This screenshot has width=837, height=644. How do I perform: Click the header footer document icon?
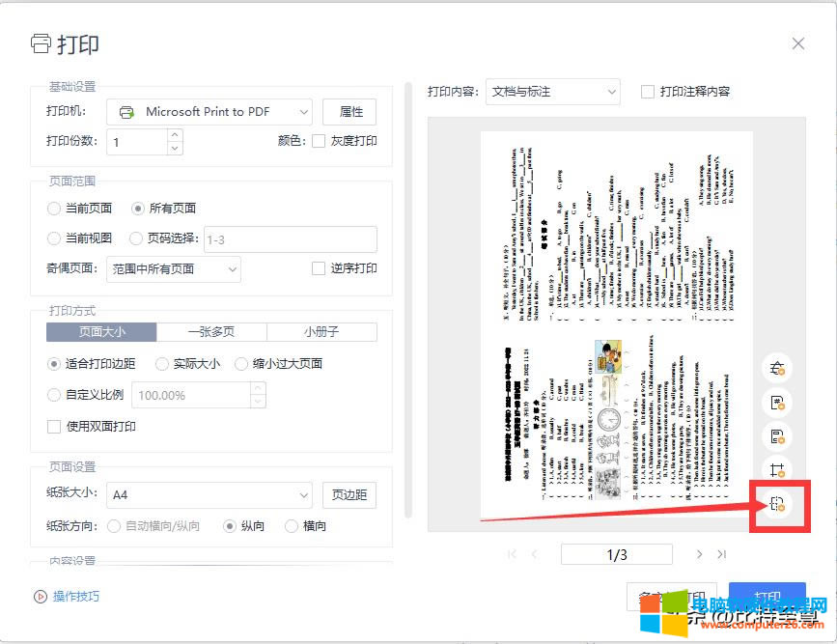(x=777, y=436)
